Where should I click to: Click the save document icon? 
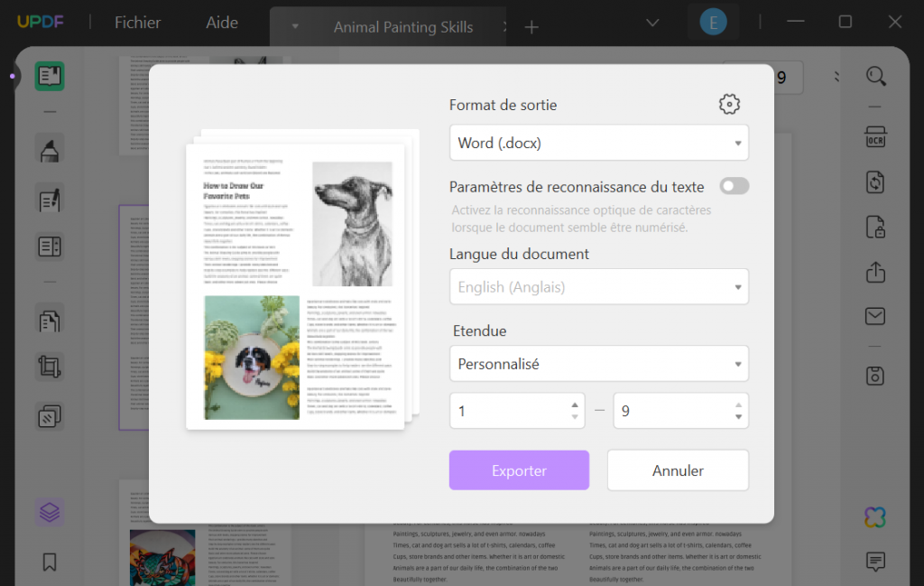tap(874, 375)
